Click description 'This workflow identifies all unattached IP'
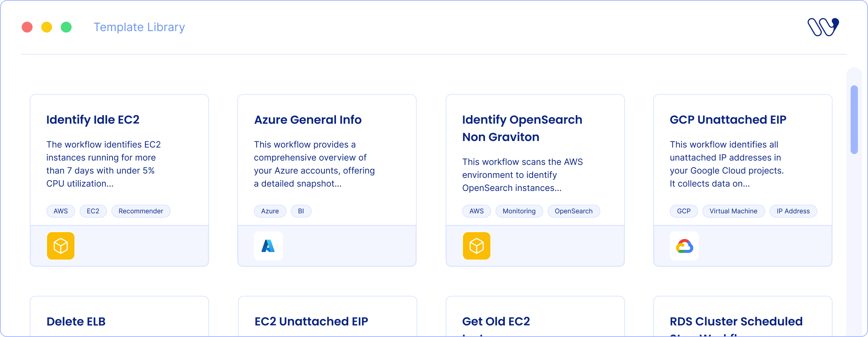 [727, 164]
